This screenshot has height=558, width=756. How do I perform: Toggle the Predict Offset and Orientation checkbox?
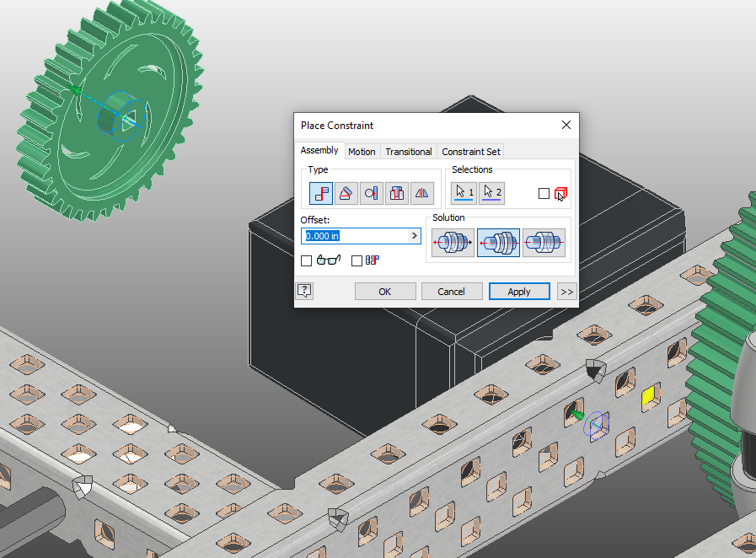click(357, 261)
